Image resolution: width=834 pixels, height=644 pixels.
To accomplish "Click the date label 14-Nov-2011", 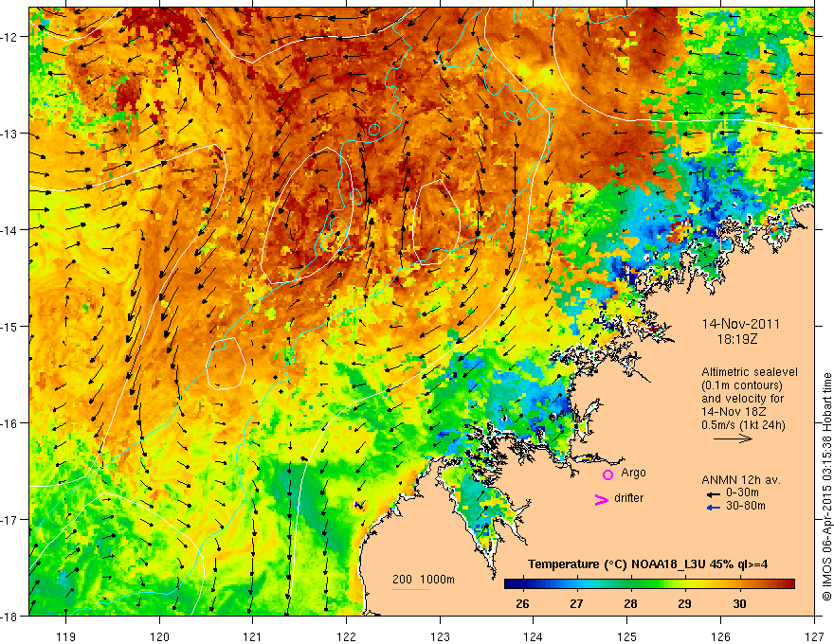I will pyautogui.click(x=741, y=324).
